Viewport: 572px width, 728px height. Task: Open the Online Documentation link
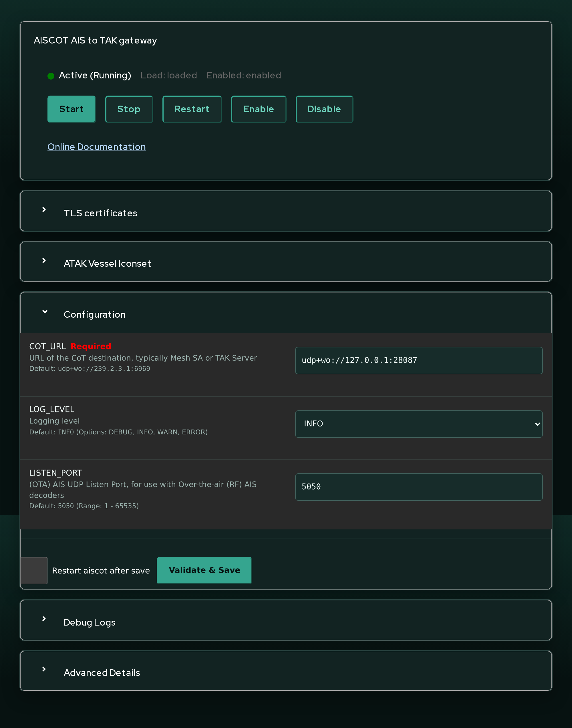96,147
